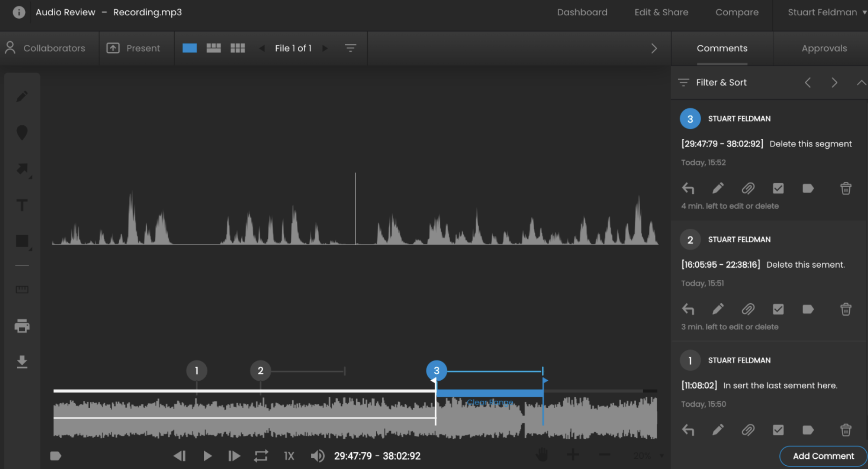Attach a file to comment 2

pyautogui.click(x=748, y=309)
